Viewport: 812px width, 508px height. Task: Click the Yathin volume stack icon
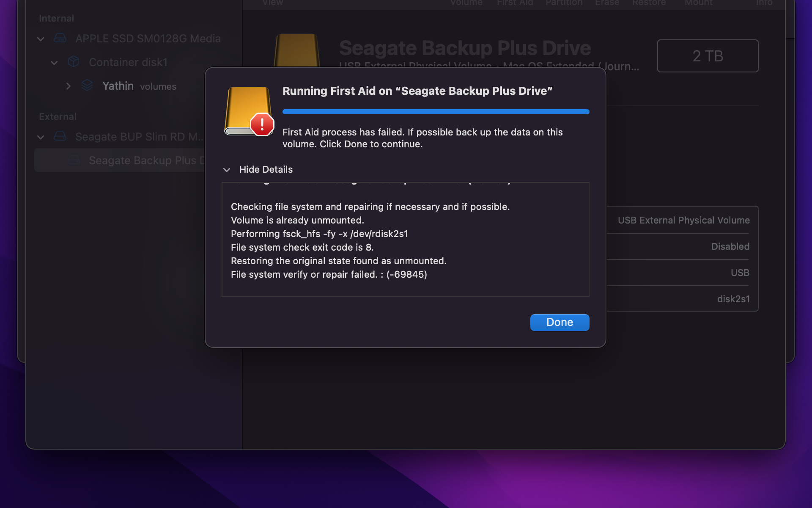click(87, 86)
